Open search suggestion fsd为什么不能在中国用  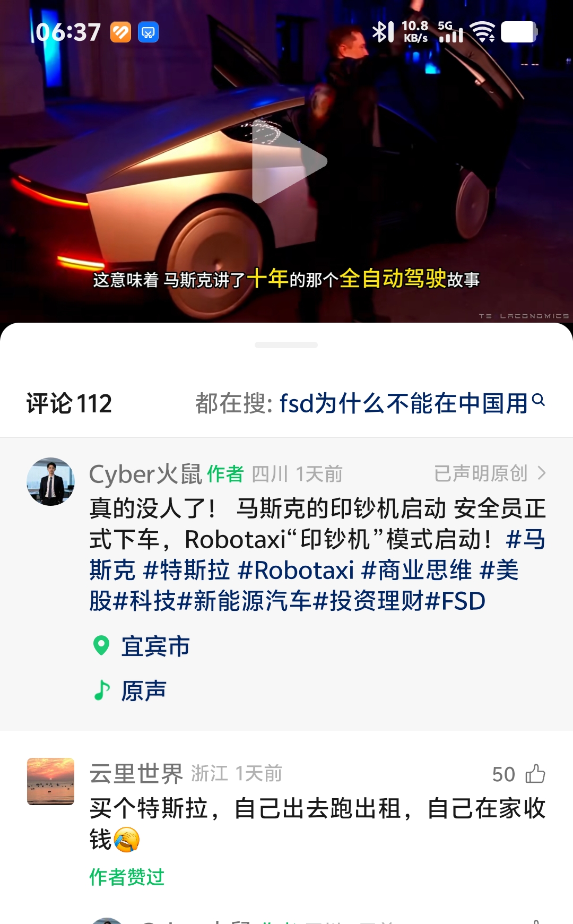click(x=403, y=403)
